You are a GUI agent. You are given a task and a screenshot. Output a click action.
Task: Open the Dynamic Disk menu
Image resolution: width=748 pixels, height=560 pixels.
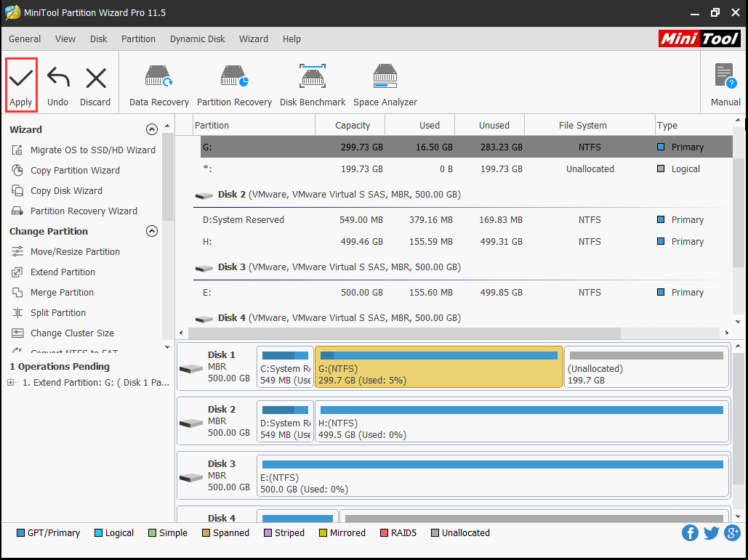(198, 39)
